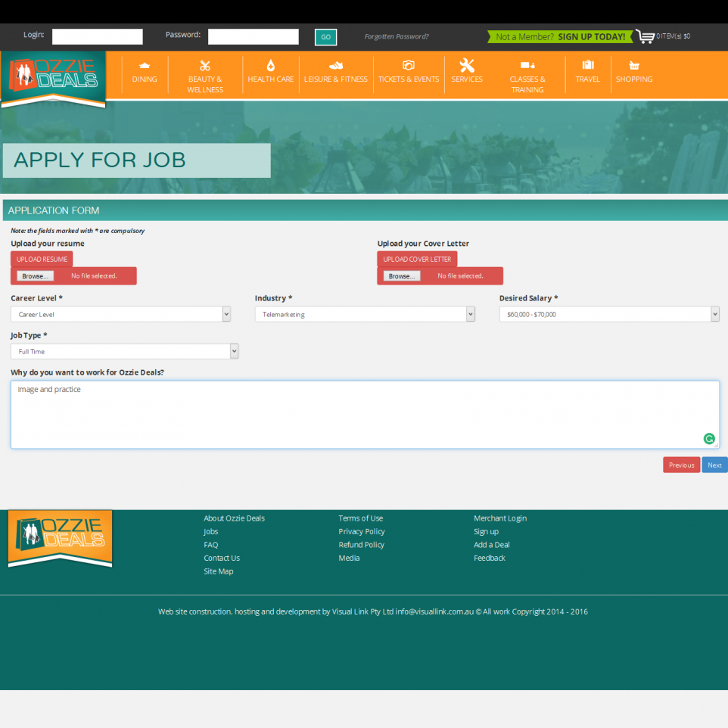Open the Contact Us footer link
This screenshot has width=728, height=728.
point(222,558)
